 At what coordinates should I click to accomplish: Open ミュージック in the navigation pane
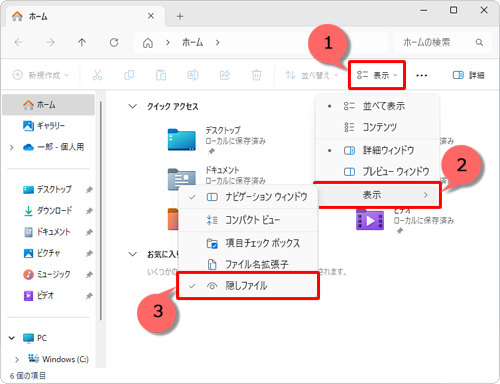click(49, 274)
